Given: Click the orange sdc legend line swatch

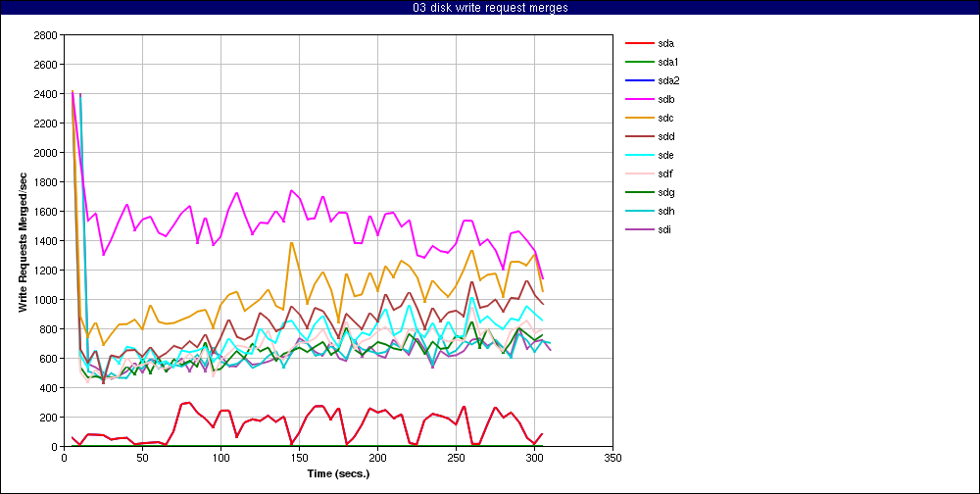Looking at the screenshot, I should 638,119.
